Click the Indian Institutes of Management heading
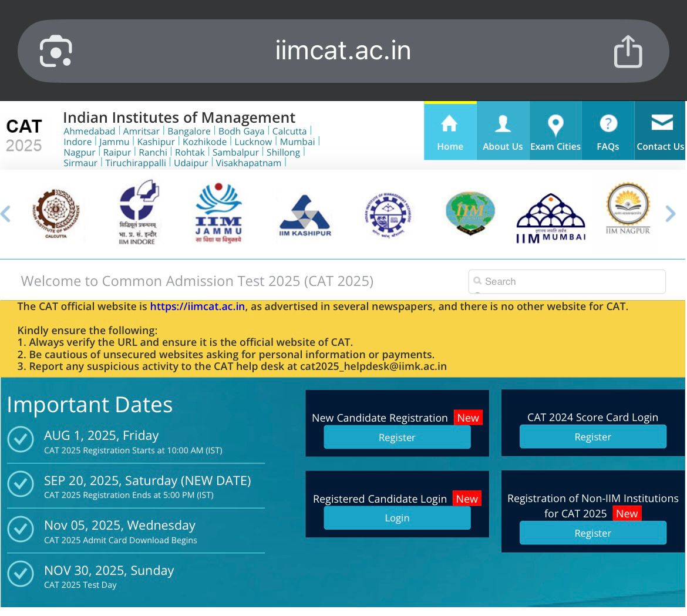The width and height of the screenshot is (687, 616). click(179, 117)
